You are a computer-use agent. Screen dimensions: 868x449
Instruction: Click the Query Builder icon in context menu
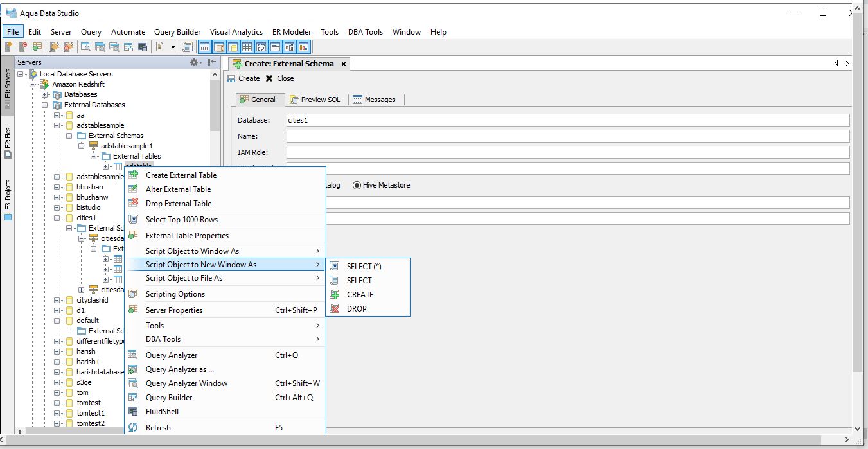pyautogui.click(x=133, y=397)
